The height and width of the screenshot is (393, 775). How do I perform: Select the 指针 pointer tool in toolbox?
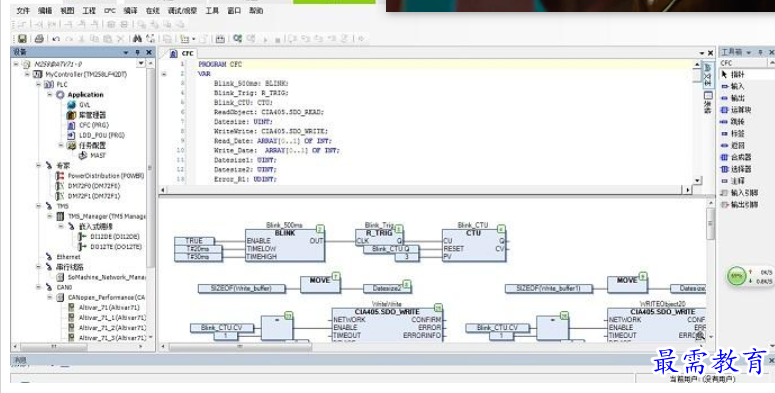tap(733, 74)
